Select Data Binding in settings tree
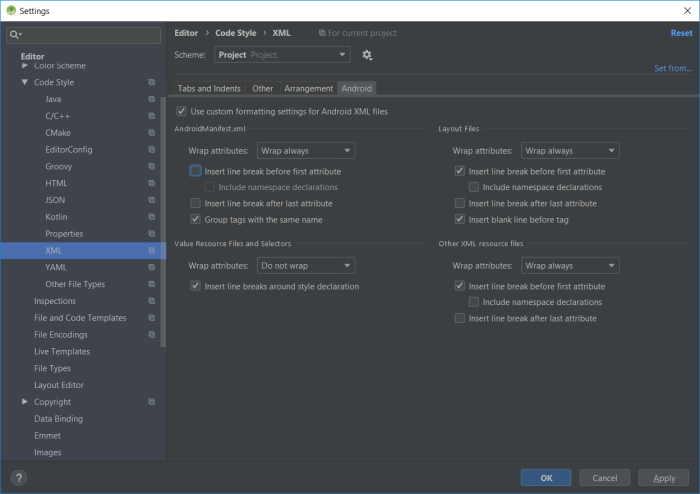Screen dimensions: 700x494 pos(58,419)
